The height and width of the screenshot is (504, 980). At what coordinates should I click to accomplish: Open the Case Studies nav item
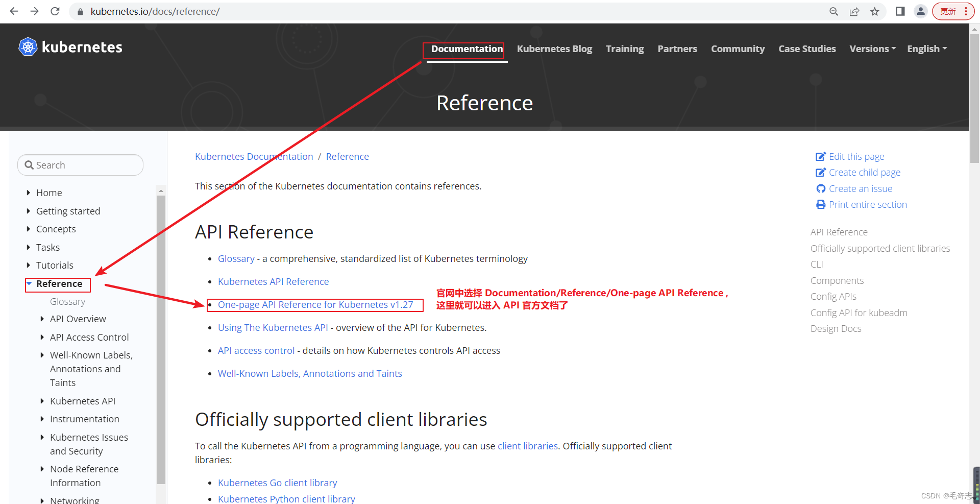click(x=807, y=49)
